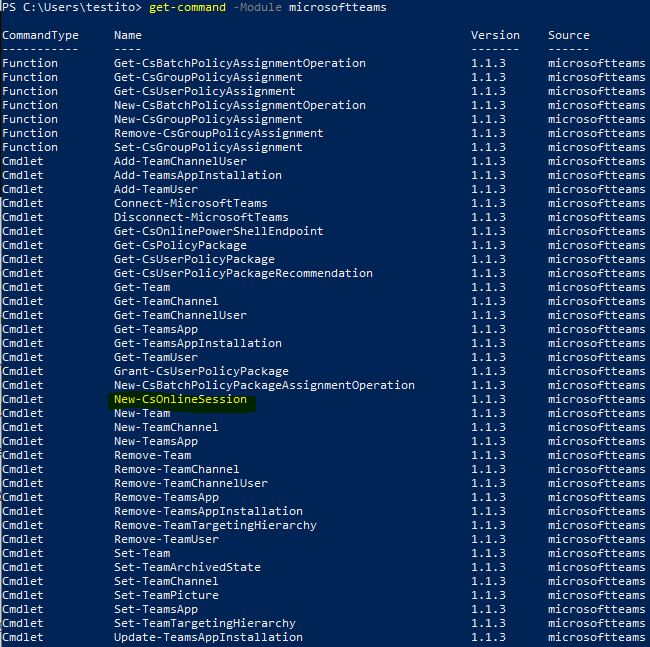Click the Remove-TeamTargetingHierarchy cmdlet name
This screenshot has width=650, height=647.
coord(215,526)
